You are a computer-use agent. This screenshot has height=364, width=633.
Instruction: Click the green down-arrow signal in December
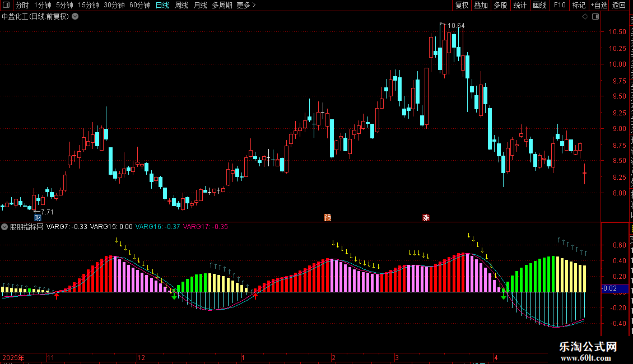[174, 296]
